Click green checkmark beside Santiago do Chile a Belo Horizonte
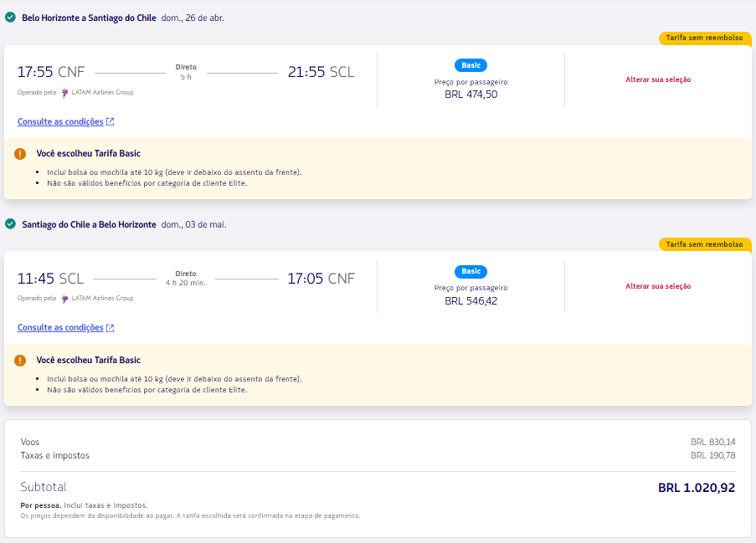 (x=10, y=224)
